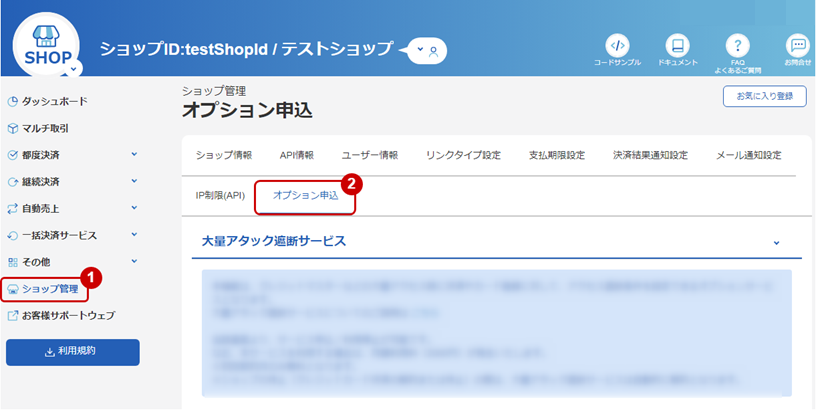The width and height of the screenshot is (816, 410).
Task: Switch to the API情報 tab
Action: pyautogui.click(x=297, y=155)
